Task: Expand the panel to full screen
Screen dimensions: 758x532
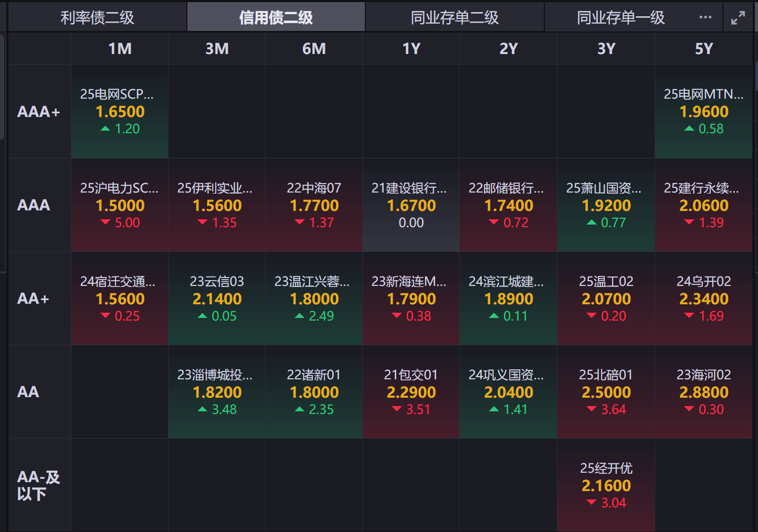Action: pyautogui.click(x=738, y=18)
